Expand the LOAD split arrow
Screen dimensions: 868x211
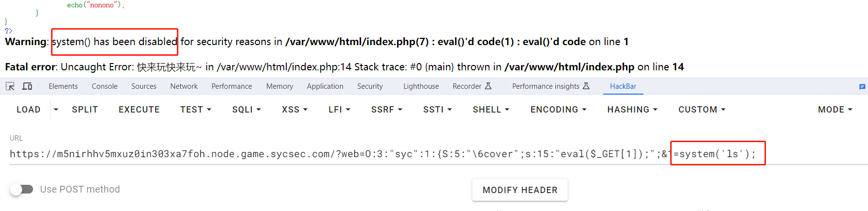pos(56,110)
